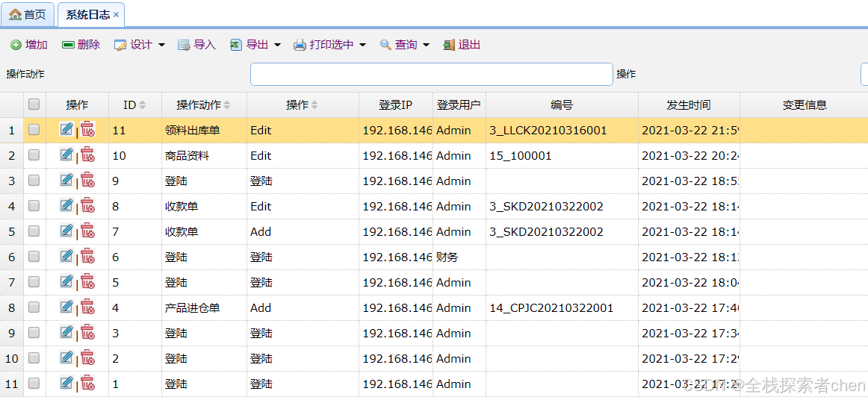Sort by the sortable 操作 column header
The image size is (868, 400).
pyautogui.click(x=303, y=104)
